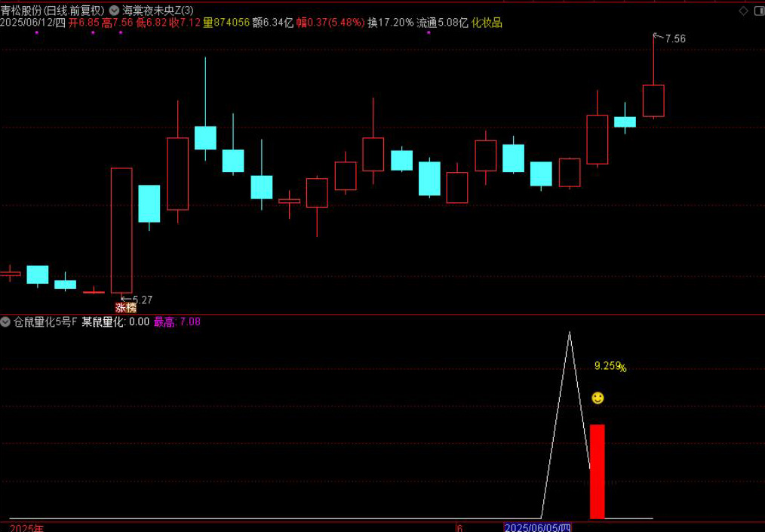Click the 9.259% yellow percentage label

point(610,367)
